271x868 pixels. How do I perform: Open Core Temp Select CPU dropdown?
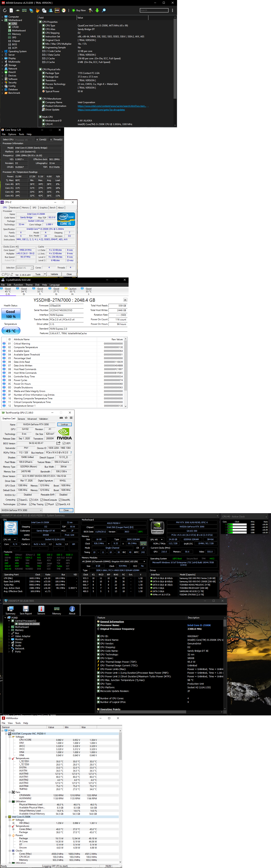(24, 140)
